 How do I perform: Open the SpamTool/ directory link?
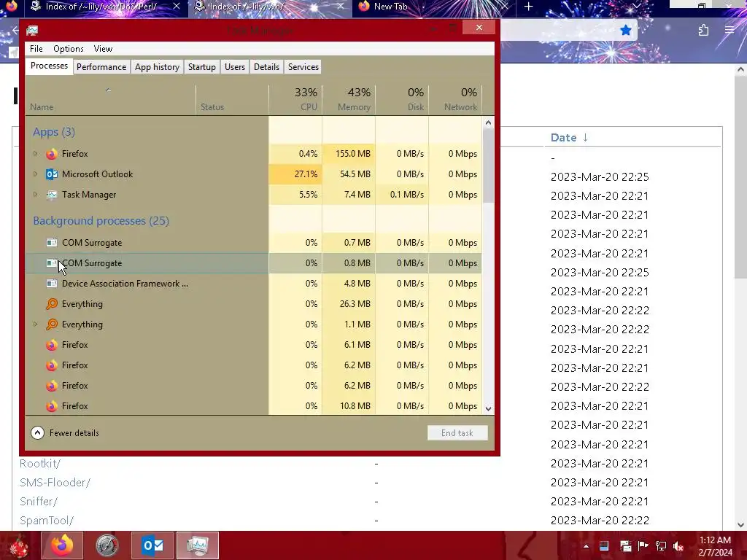pyautogui.click(x=47, y=521)
